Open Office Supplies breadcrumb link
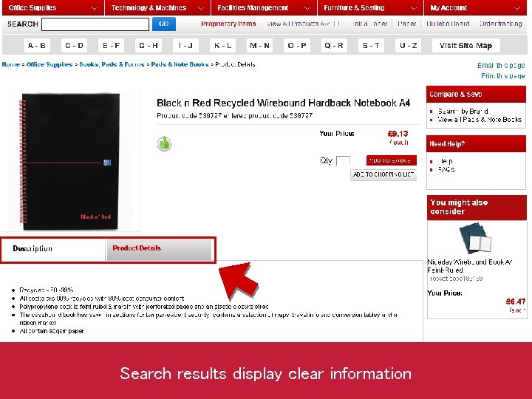Viewport: 532px width, 399px height. pos(50,64)
